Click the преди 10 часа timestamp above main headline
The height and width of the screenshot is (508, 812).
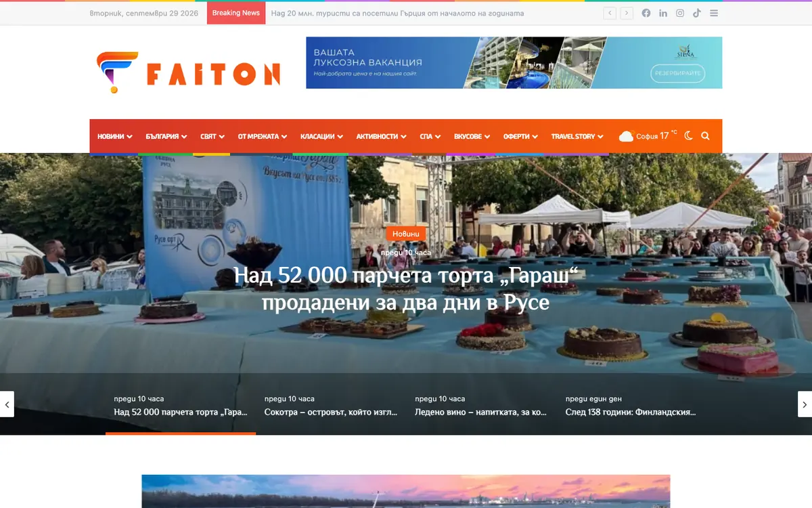click(x=406, y=253)
